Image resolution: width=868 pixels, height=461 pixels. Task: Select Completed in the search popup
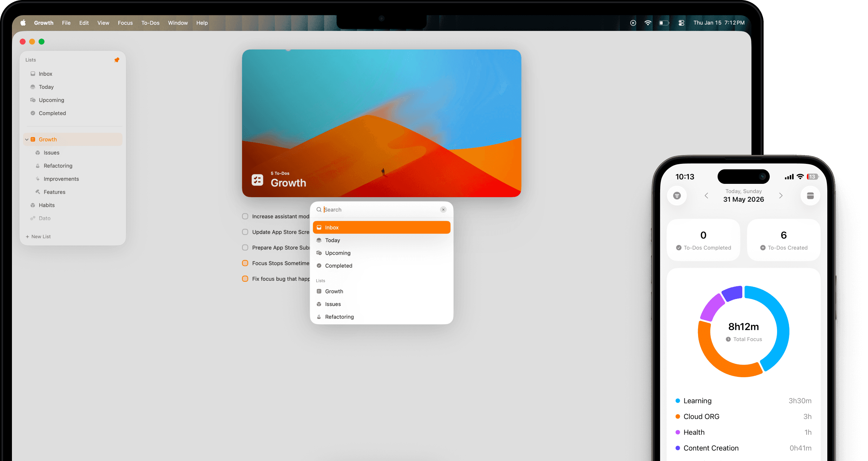[x=381, y=266]
